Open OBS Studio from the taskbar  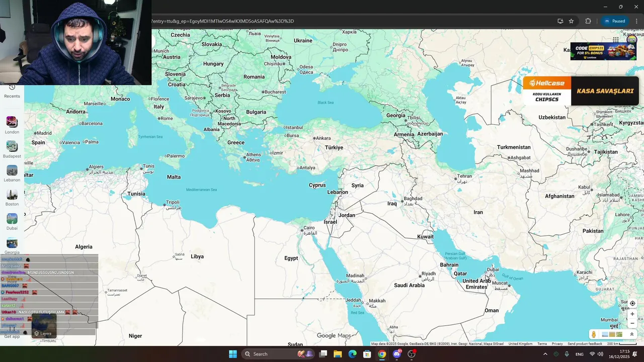pyautogui.click(x=412, y=354)
